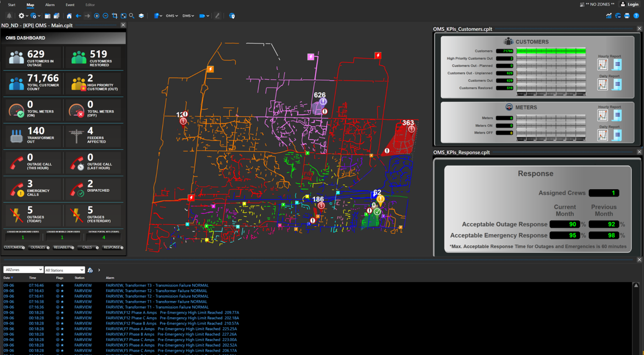
Task: Toggle sort order on Date column header
Action: coord(8,278)
